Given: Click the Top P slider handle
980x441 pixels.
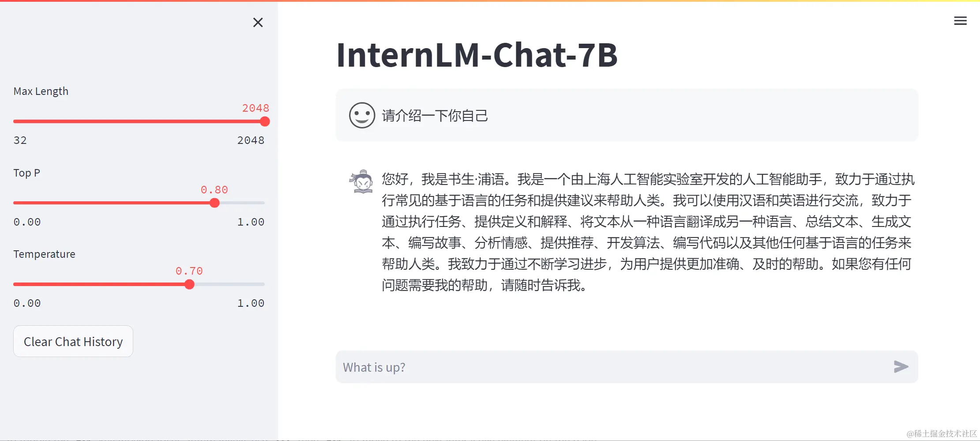Looking at the screenshot, I should 214,203.
